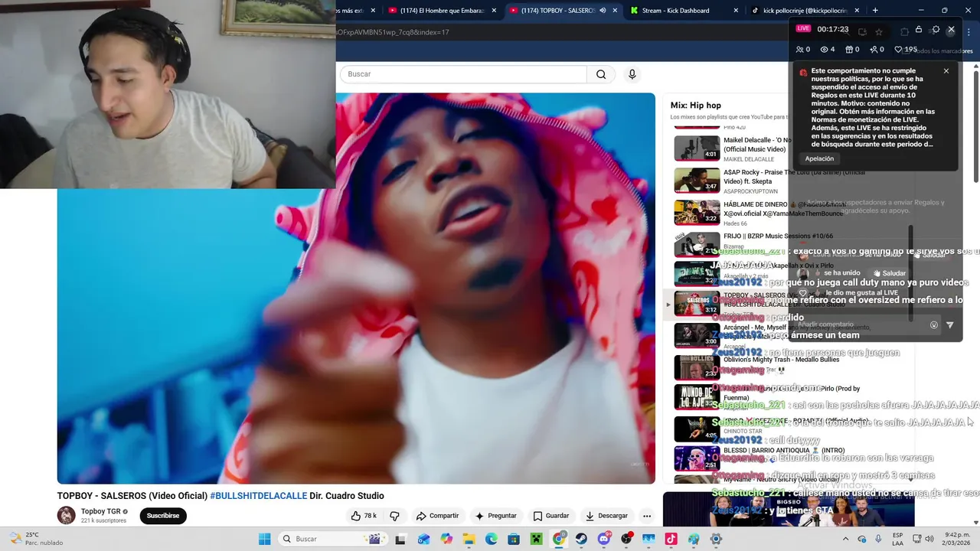
Task: Open the Windows Start menu
Action: tap(264, 539)
